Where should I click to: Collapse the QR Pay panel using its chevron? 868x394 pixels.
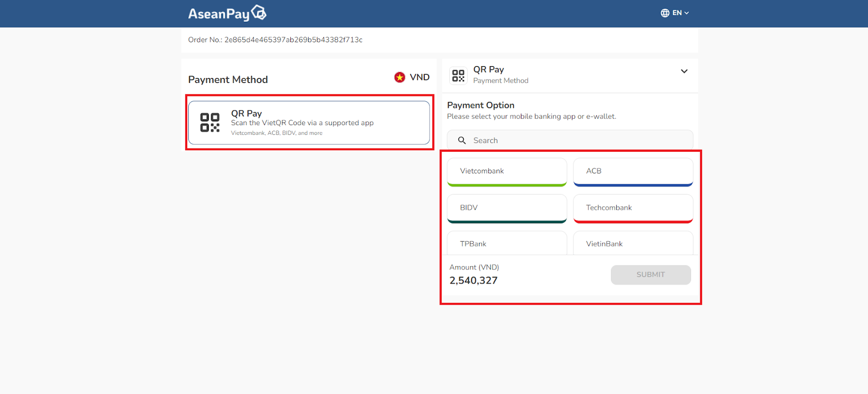[684, 72]
